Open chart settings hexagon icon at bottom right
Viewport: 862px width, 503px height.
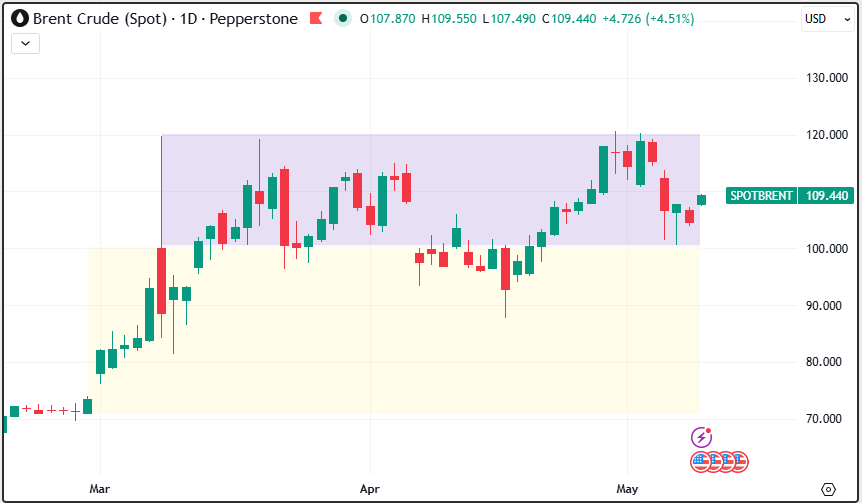click(x=828, y=489)
